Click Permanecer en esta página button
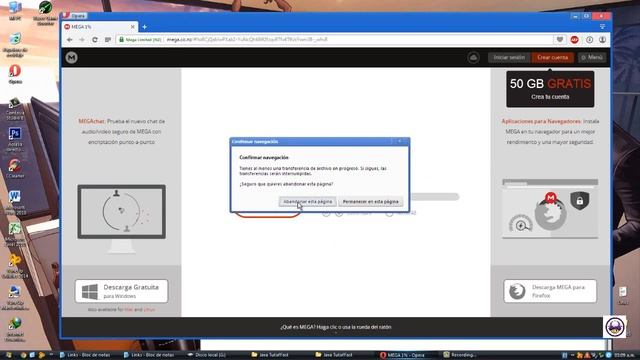 click(x=370, y=202)
